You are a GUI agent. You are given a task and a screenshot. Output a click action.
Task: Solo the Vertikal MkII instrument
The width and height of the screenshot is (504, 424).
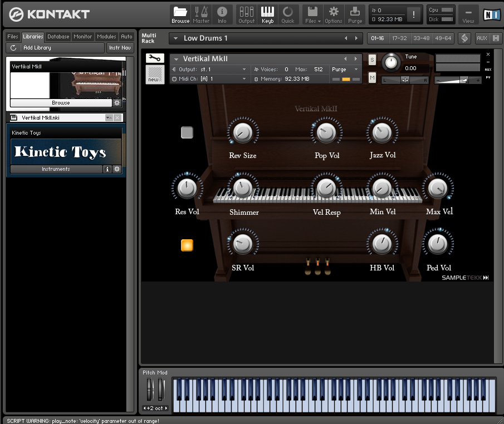pos(372,60)
